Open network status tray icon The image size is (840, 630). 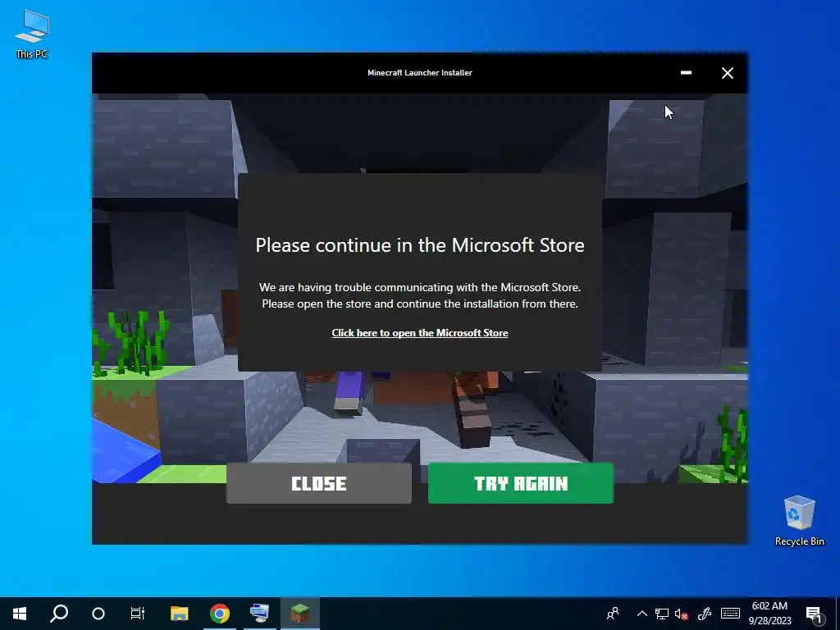(x=662, y=614)
